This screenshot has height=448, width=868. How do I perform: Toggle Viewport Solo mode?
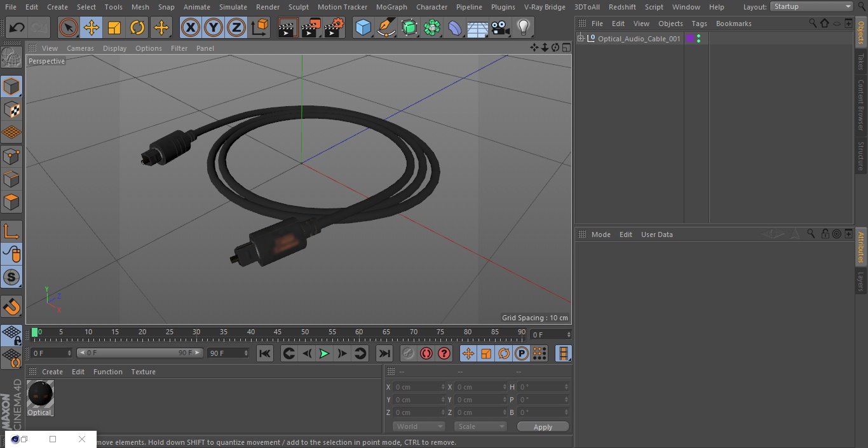pos(11,277)
